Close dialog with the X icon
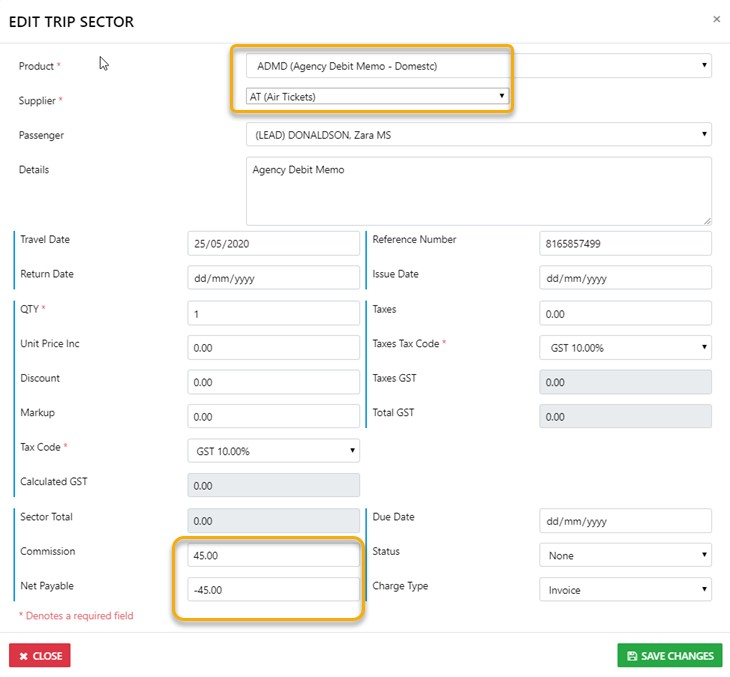 (715, 19)
